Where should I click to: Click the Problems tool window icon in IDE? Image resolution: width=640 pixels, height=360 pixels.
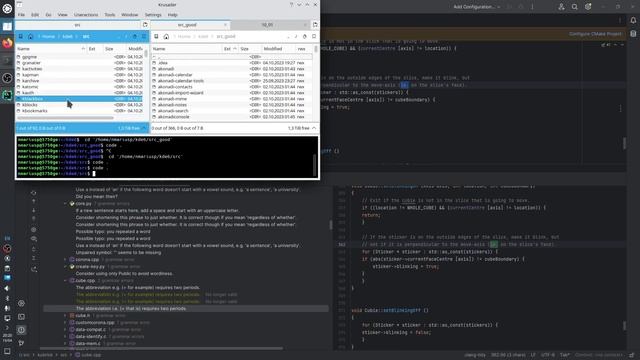pyautogui.click(x=21, y=330)
